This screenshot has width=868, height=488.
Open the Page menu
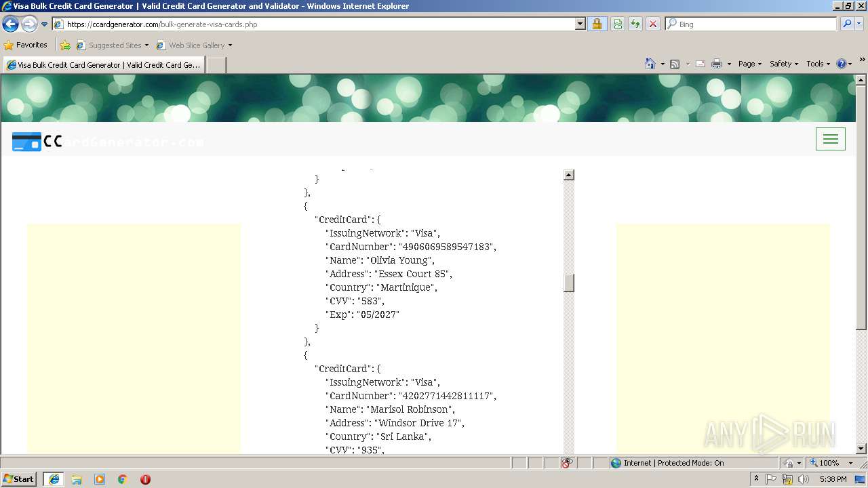[749, 64]
